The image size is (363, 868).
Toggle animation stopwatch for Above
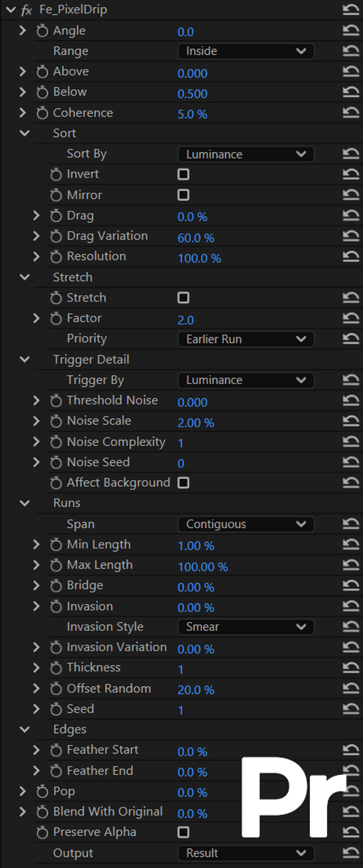pyautogui.click(x=42, y=72)
